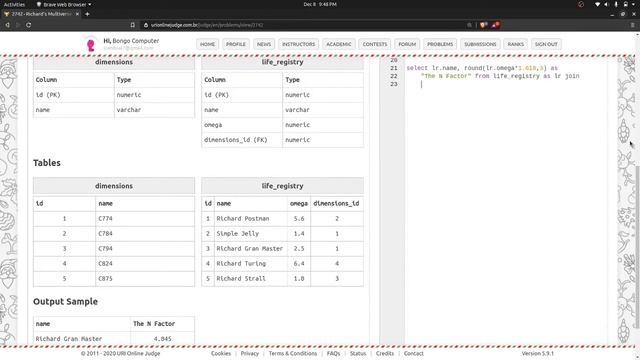Open the FORUM page

(x=407, y=44)
